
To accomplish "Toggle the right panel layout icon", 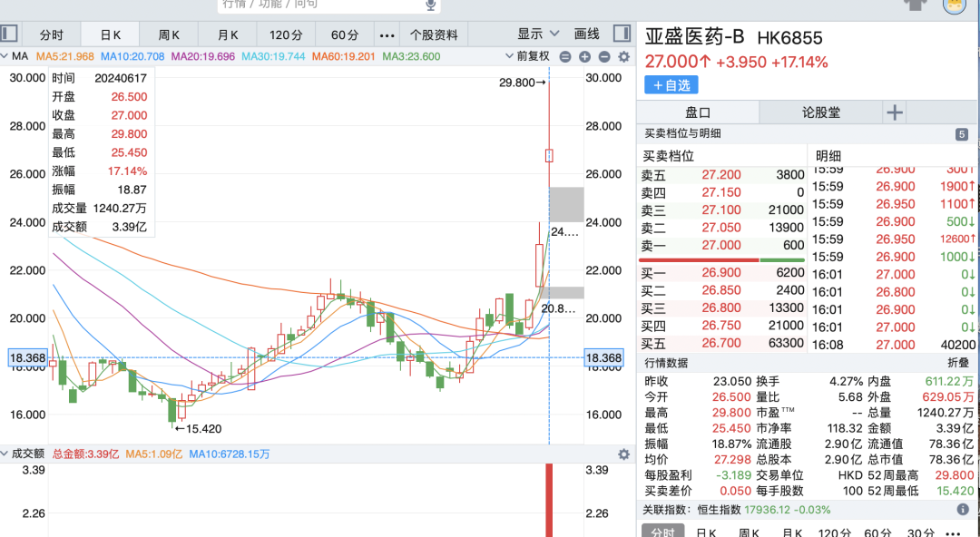I will (x=622, y=34).
